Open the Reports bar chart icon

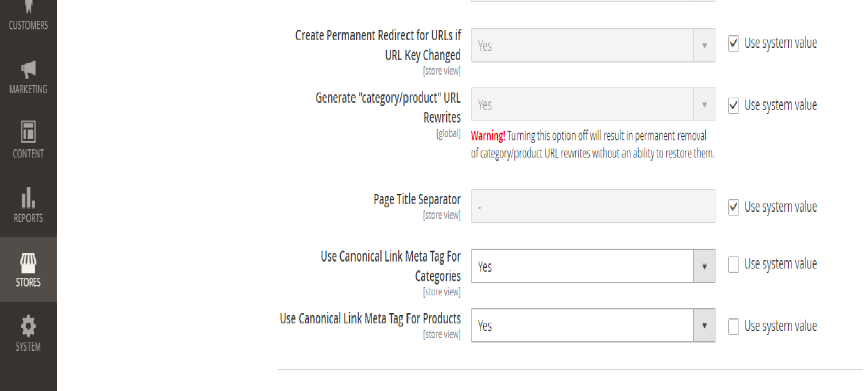(28, 198)
